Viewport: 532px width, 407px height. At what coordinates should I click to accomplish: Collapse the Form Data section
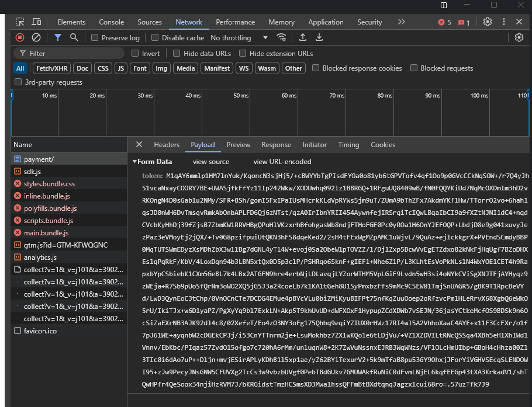134,162
